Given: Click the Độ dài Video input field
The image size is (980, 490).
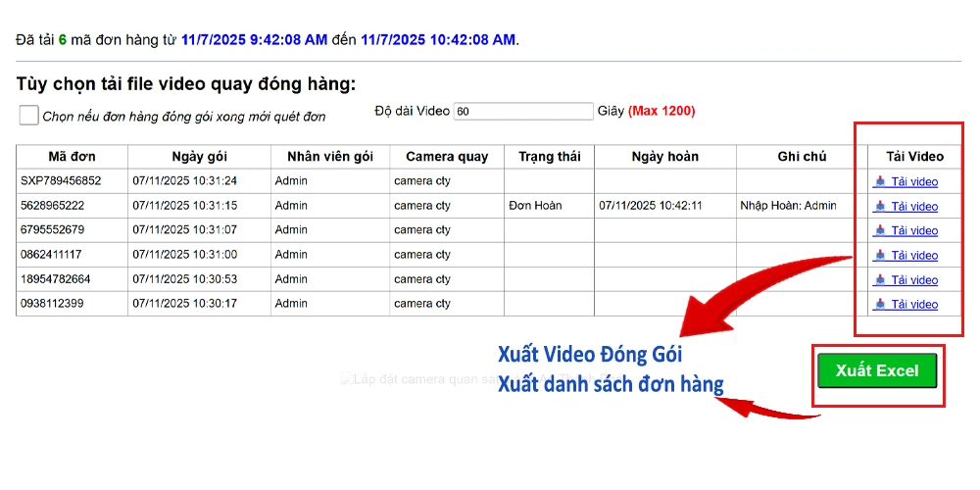Looking at the screenshot, I should coord(523,112).
